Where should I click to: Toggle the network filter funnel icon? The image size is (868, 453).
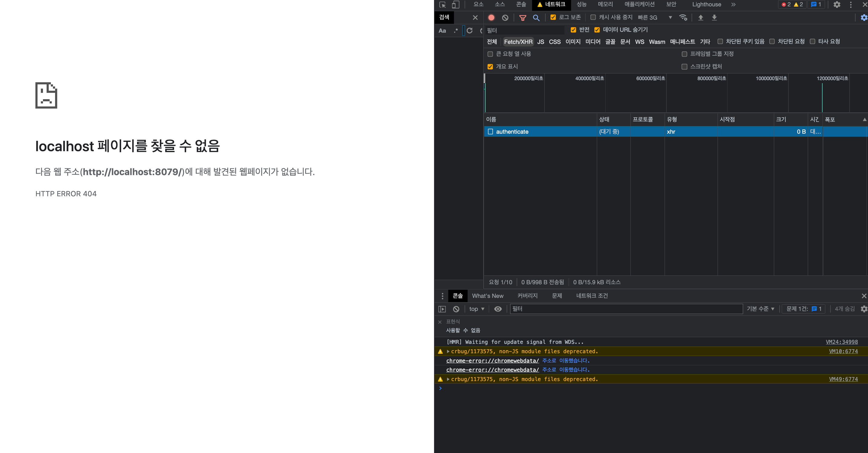point(522,18)
